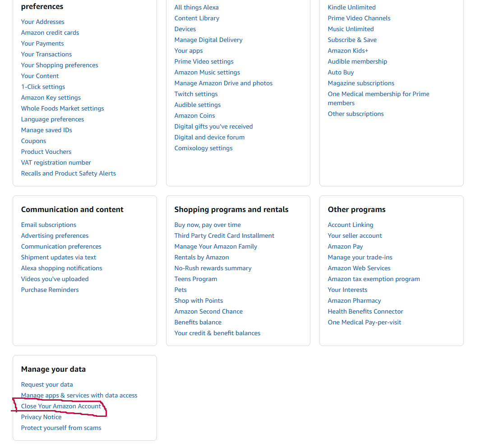This screenshot has width=489, height=448.
Task: Open Amazon Pharmacy
Action: pyautogui.click(x=355, y=301)
